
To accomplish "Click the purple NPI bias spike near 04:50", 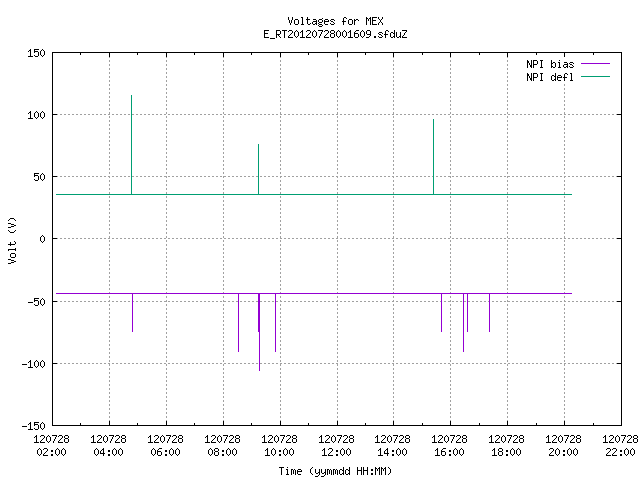I will point(133,313).
